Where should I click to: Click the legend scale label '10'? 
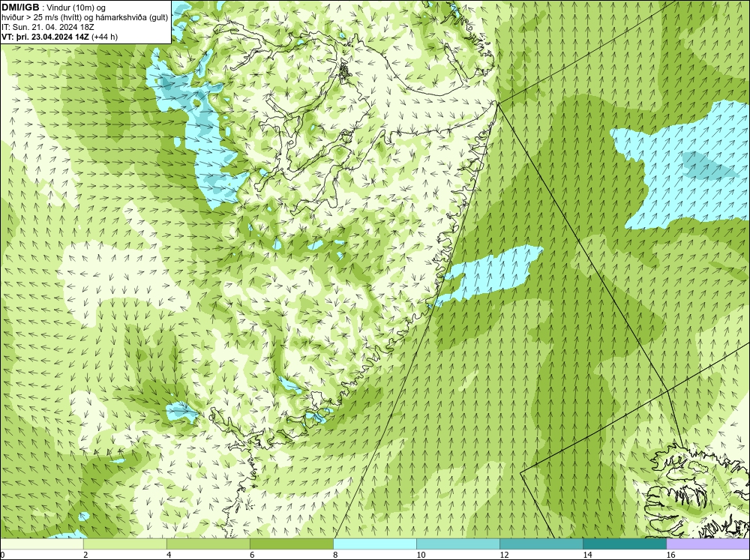(x=421, y=555)
